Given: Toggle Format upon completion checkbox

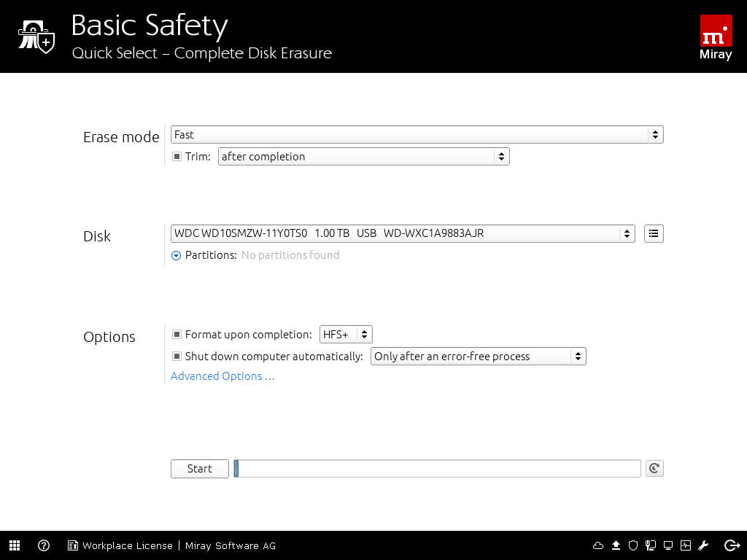Looking at the screenshot, I should [177, 334].
